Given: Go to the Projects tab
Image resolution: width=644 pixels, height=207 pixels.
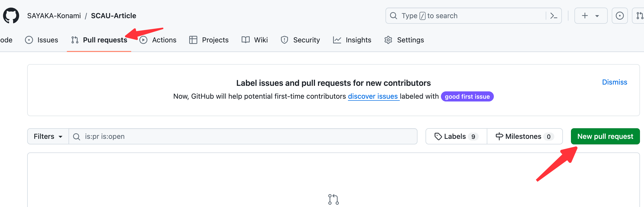Looking at the screenshot, I should click(x=209, y=40).
